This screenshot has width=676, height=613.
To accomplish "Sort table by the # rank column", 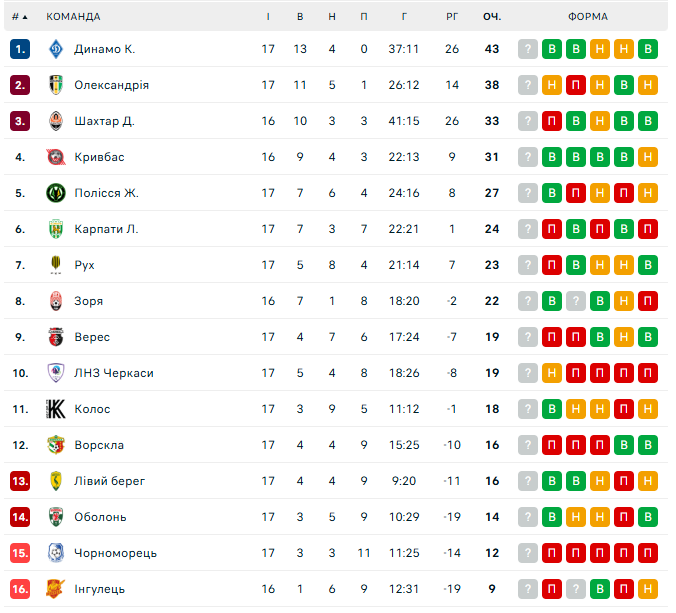I will 20,17.
